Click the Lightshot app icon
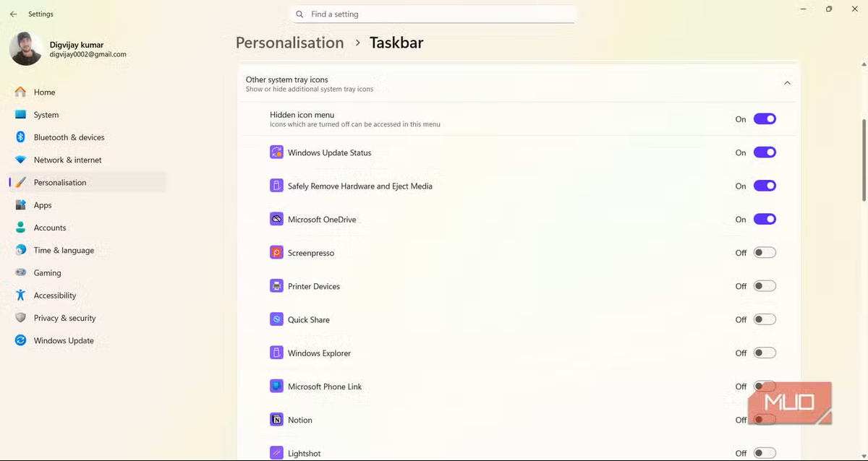Screen dimensions: 868x461 (276, 453)
